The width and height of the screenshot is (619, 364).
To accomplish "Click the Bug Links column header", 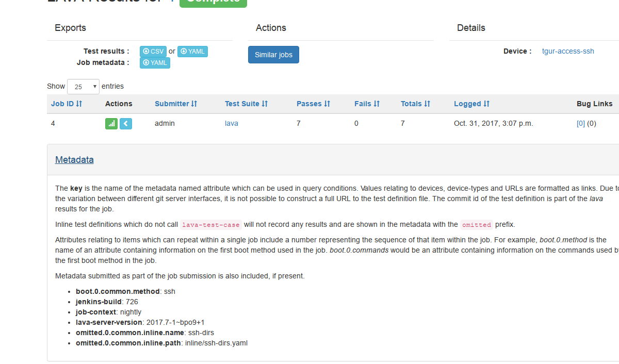I will pyautogui.click(x=594, y=104).
